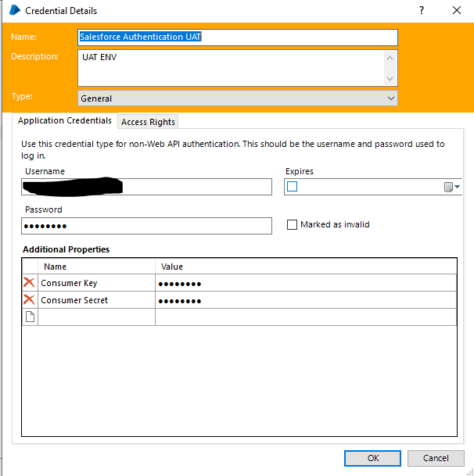This screenshot has width=474, height=476.
Task: Tick the Marked as invalid checkbox
Action: click(293, 224)
